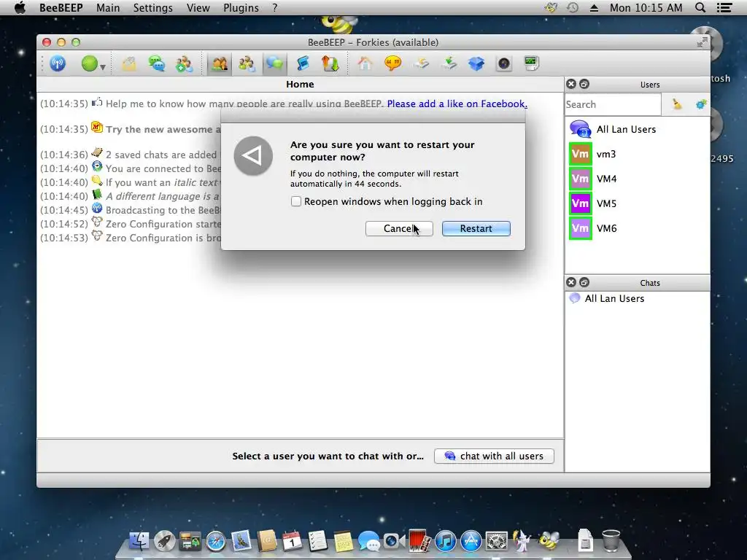
Task: Click the Cancel button in the restart dialog
Action: (399, 228)
